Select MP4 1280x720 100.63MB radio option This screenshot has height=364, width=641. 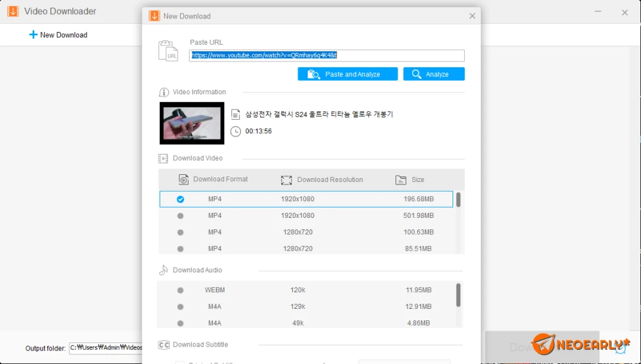[x=180, y=232]
